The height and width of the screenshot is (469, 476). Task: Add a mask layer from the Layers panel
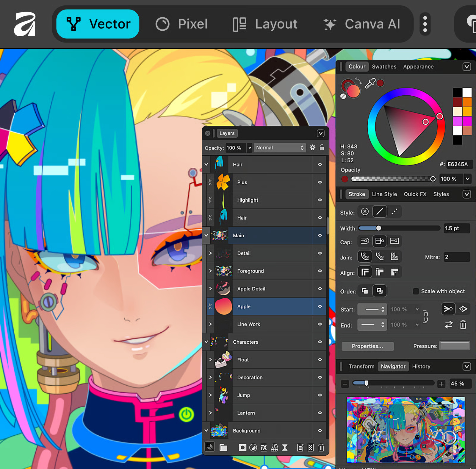(243, 448)
